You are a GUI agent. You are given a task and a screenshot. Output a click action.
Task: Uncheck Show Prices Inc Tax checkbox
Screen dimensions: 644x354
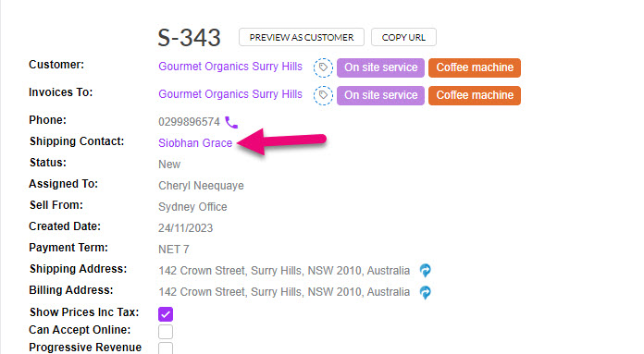point(166,314)
